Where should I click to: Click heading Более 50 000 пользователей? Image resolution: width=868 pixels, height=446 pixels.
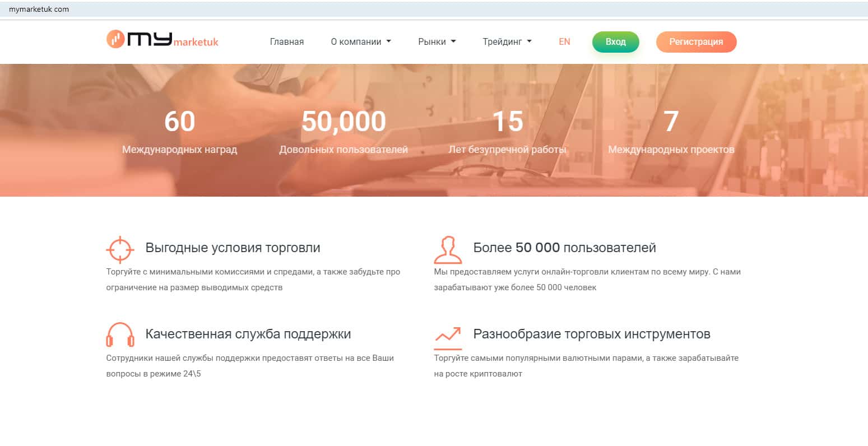point(565,248)
